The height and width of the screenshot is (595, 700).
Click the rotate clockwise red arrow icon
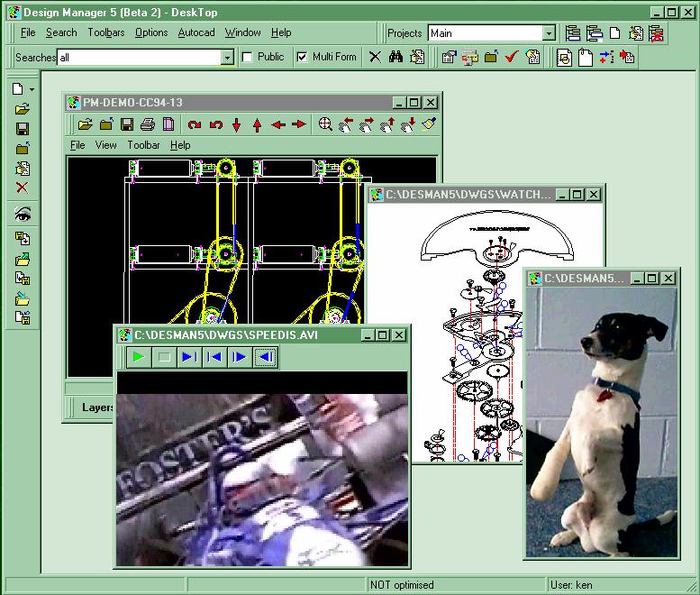[195, 124]
